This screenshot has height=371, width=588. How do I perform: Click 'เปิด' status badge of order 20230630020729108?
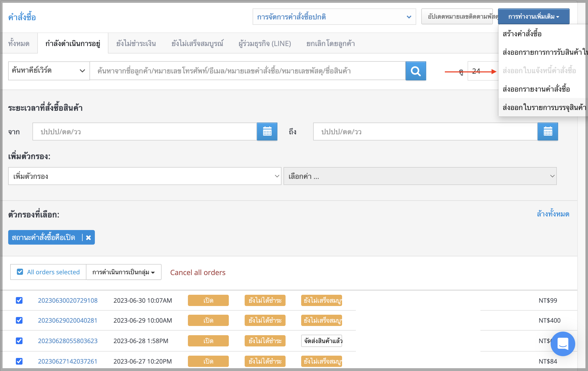[x=208, y=300]
